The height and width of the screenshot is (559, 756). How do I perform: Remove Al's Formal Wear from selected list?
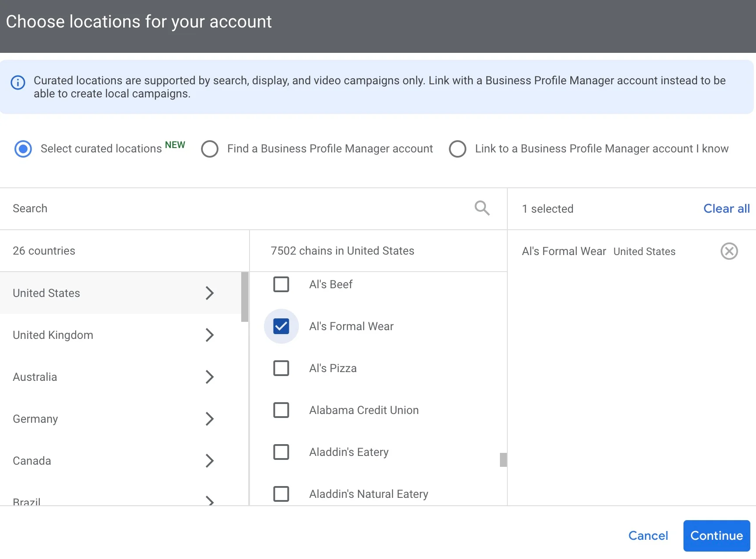[x=728, y=251]
